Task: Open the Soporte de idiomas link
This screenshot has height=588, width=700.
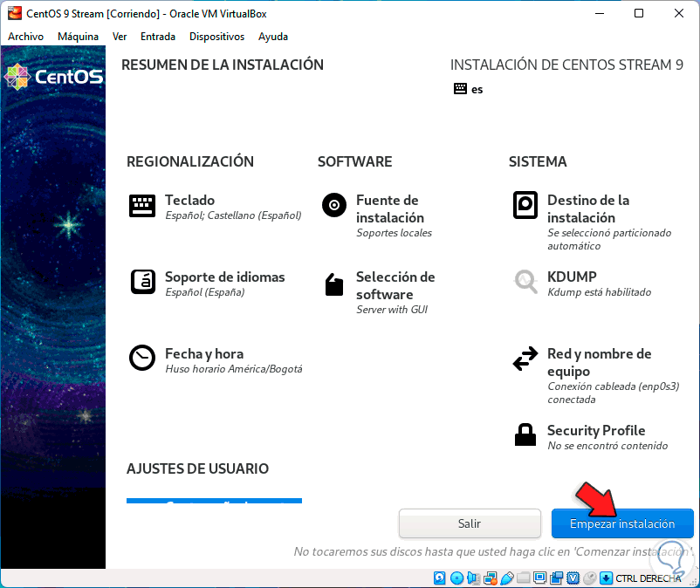Action: pos(225,277)
